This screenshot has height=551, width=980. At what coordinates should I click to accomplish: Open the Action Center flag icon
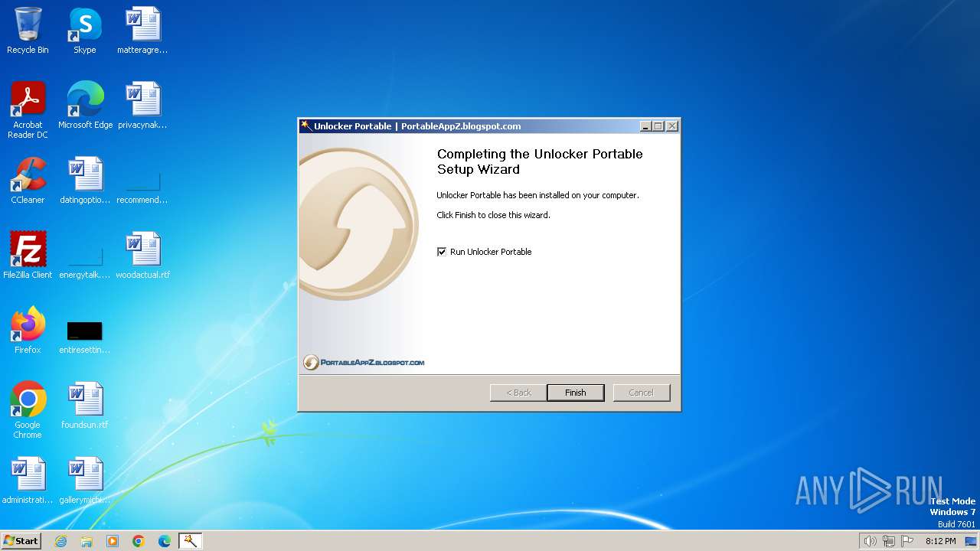(x=907, y=541)
